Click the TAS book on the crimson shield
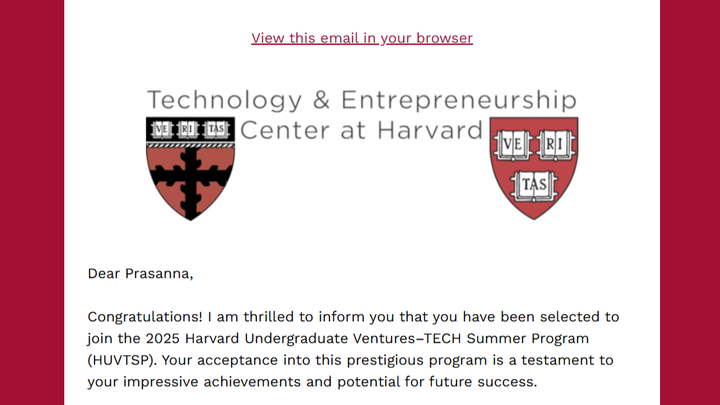 534,186
